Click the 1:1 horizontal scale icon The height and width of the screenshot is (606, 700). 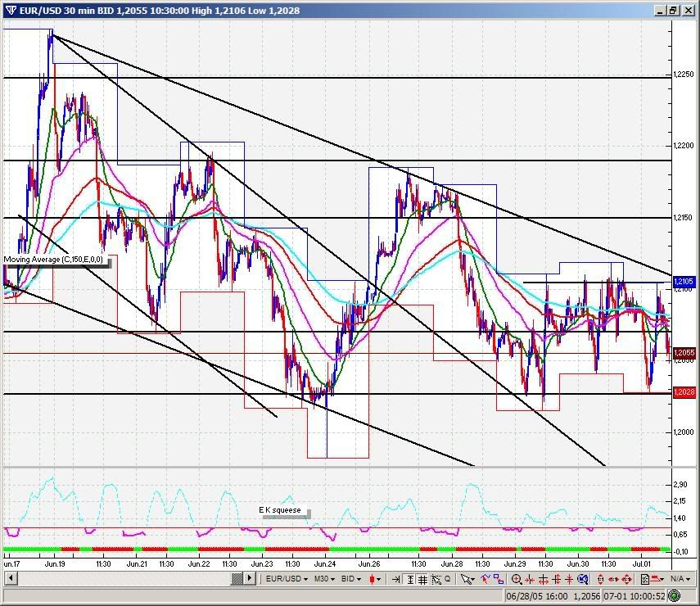point(613,580)
